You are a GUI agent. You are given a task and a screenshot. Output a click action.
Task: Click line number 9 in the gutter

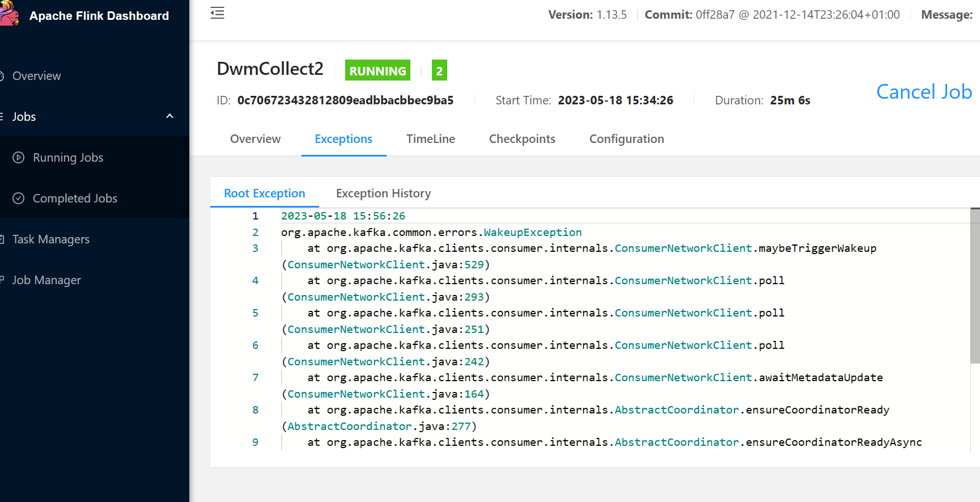click(x=256, y=442)
